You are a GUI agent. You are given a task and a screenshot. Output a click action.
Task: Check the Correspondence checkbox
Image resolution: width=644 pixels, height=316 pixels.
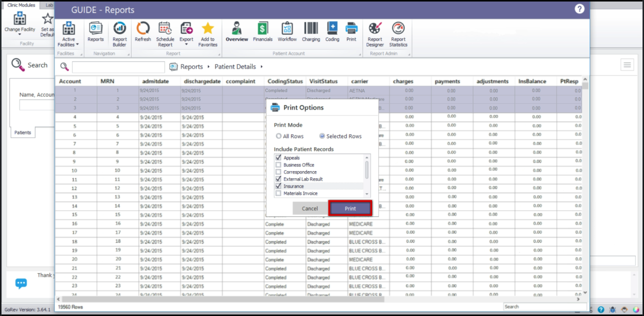coord(278,172)
